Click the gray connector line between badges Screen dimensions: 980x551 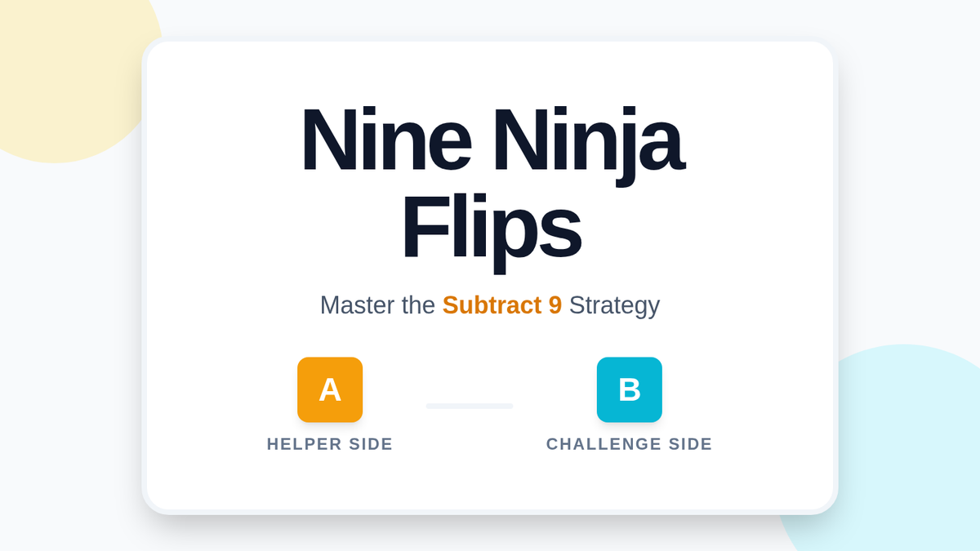(x=469, y=406)
